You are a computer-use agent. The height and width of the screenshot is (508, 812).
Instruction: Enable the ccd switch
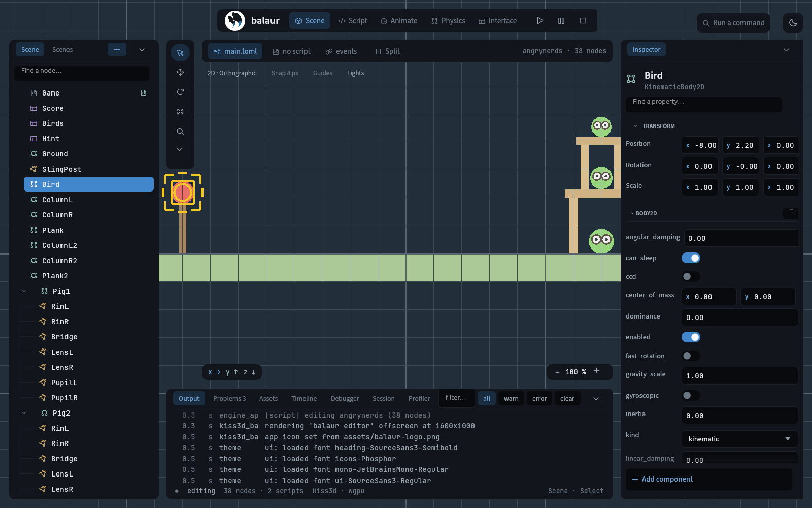pos(691,276)
